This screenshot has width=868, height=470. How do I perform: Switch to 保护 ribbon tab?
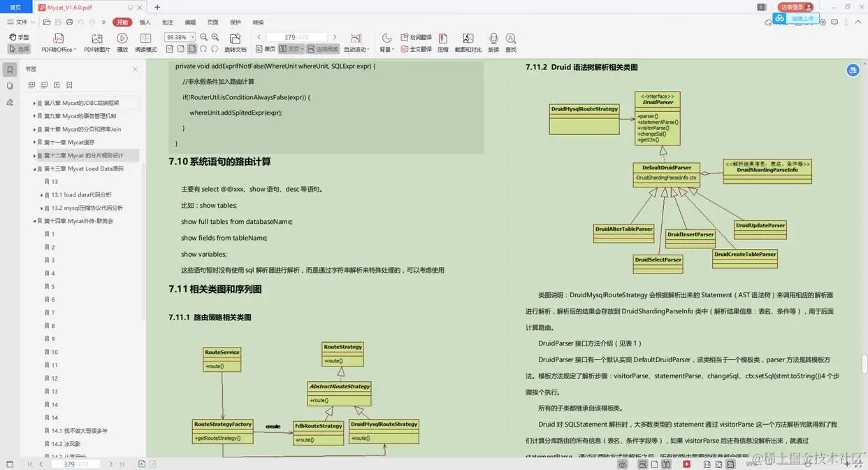click(236, 22)
